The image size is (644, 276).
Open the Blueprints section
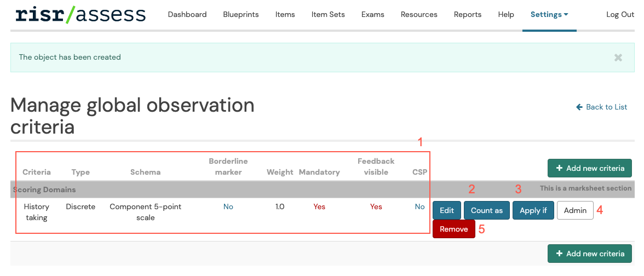(x=241, y=15)
